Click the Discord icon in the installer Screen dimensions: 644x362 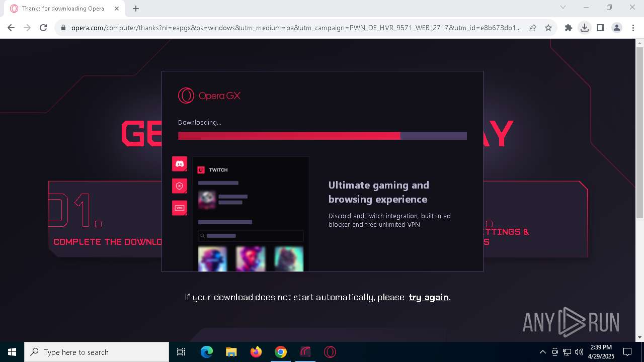click(x=180, y=164)
